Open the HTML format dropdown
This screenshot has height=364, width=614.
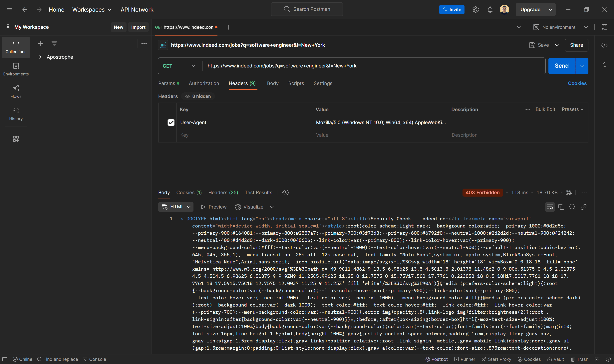176,207
